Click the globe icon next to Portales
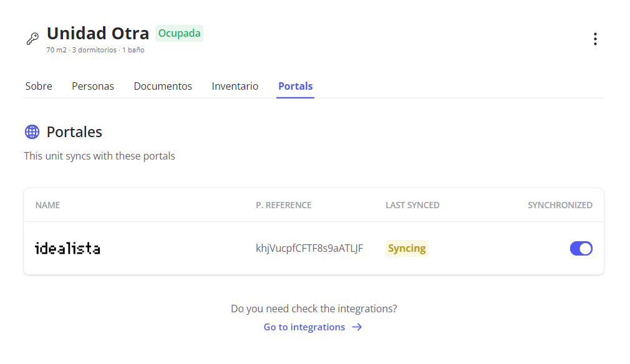 pyautogui.click(x=32, y=132)
